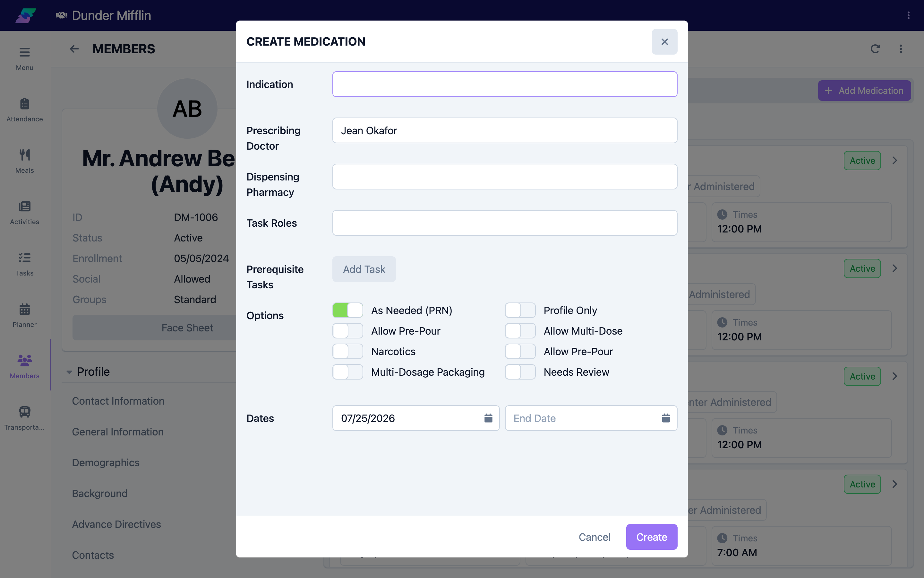Enable the Narcotics toggle
This screenshot has width=924, height=578.
(347, 351)
